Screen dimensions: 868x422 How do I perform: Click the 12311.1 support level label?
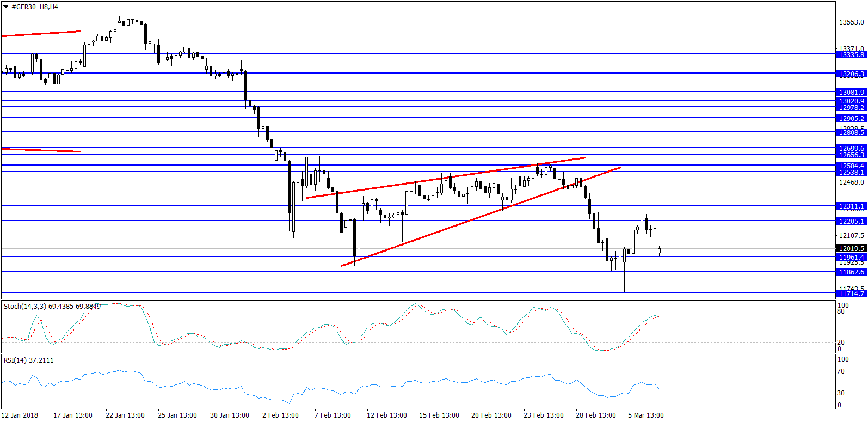[851, 206]
